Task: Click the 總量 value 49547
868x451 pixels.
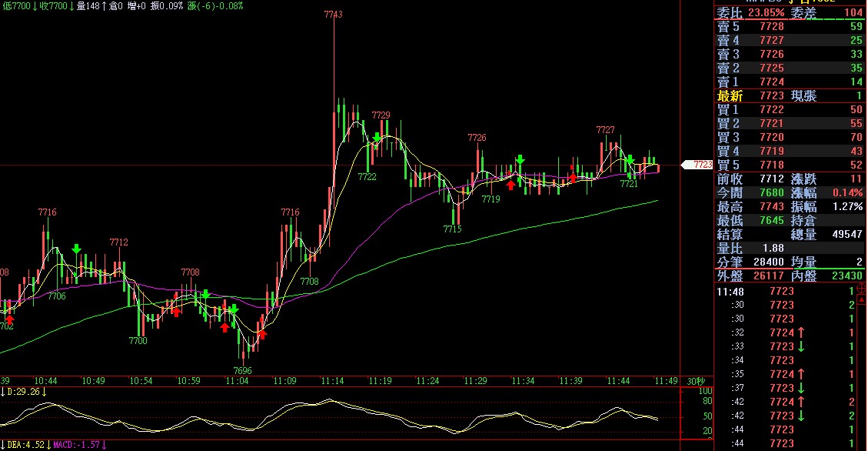Action: (847, 235)
